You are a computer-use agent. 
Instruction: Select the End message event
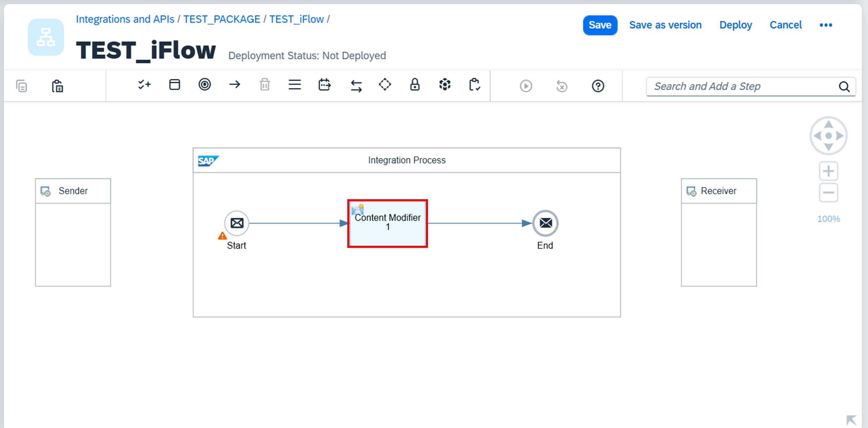(x=545, y=223)
